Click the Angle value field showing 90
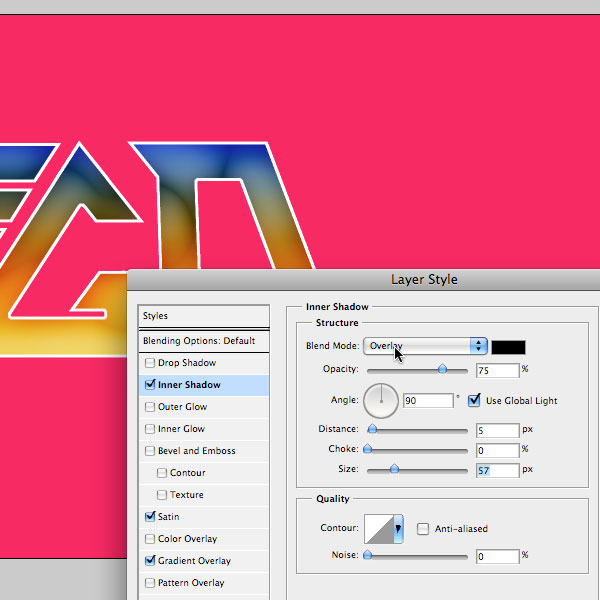 pyautogui.click(x=428, y=401)
